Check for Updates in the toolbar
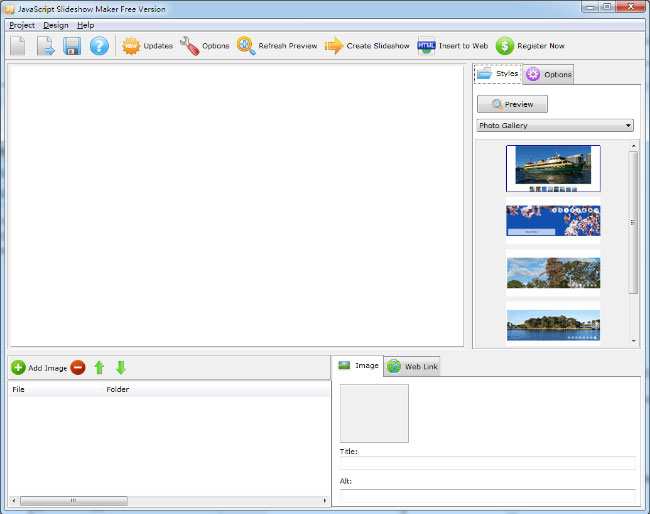Image resolution: width=650 pixels, height=514 pixels. pos(147,46)
